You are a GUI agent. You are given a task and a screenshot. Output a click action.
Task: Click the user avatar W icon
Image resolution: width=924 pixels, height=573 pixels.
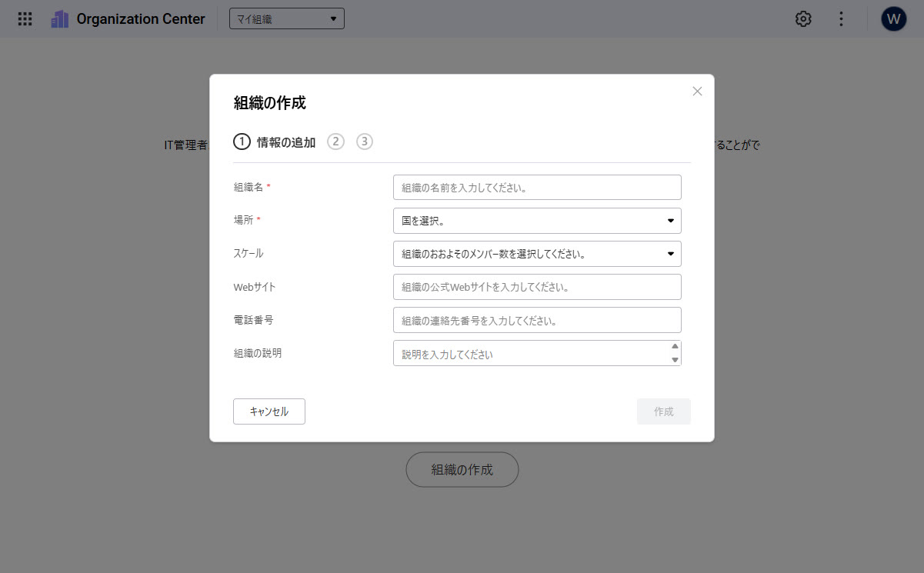coord(893,19)
